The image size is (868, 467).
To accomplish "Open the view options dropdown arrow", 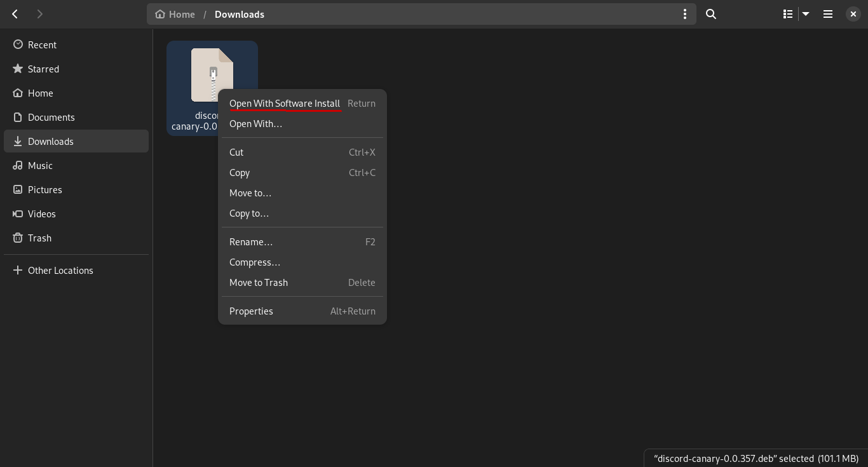I will pos(805,13).
